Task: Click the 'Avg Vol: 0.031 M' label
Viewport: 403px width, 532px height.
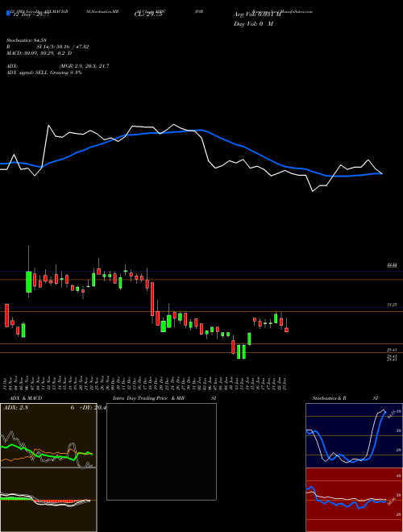Action: pyautogui.click(x=257, y=15)
